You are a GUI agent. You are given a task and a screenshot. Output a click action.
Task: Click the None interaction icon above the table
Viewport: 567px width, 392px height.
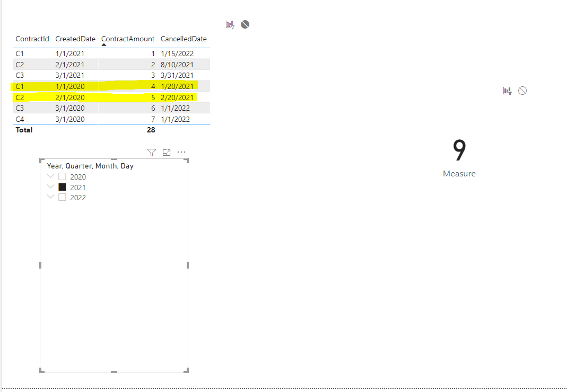click(245, 24)
